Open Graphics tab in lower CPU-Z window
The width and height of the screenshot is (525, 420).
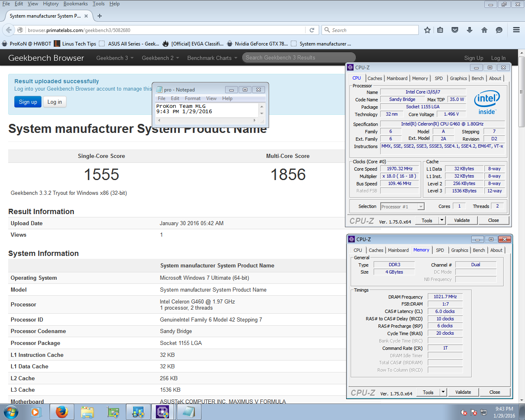pyautogui.click(x=459, y=250)
